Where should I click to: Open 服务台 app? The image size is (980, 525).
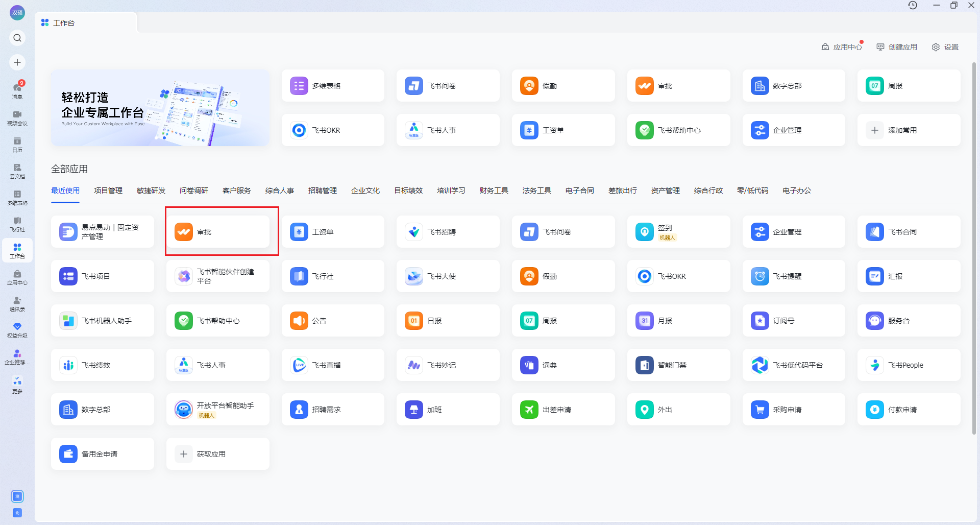(909, 320)
